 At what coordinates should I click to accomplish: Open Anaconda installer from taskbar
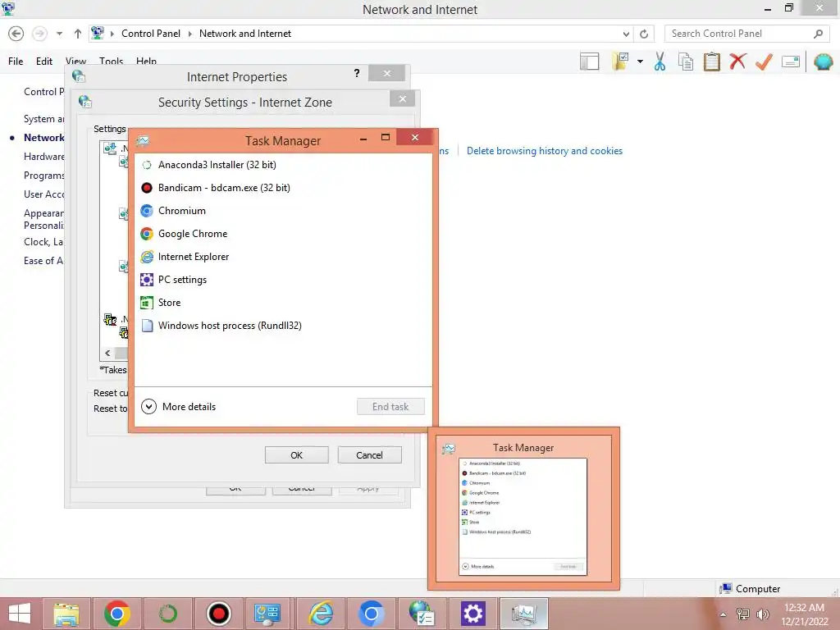[167, 614]
